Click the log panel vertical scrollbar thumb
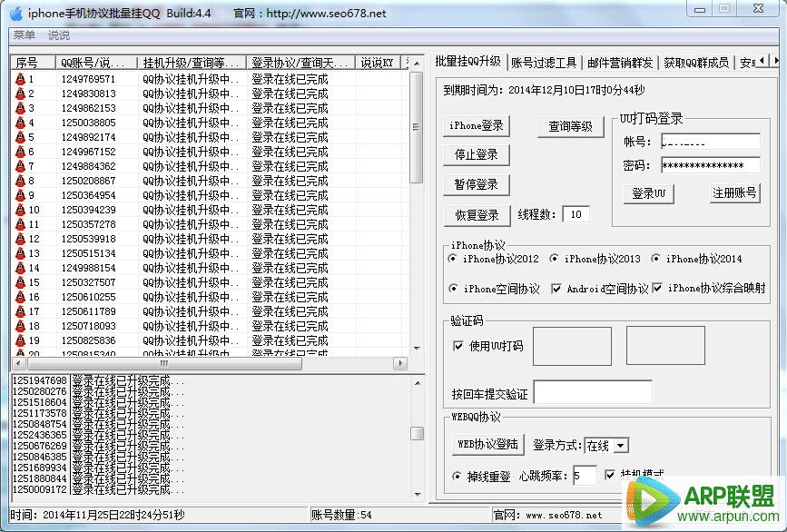 coord(417,433)
